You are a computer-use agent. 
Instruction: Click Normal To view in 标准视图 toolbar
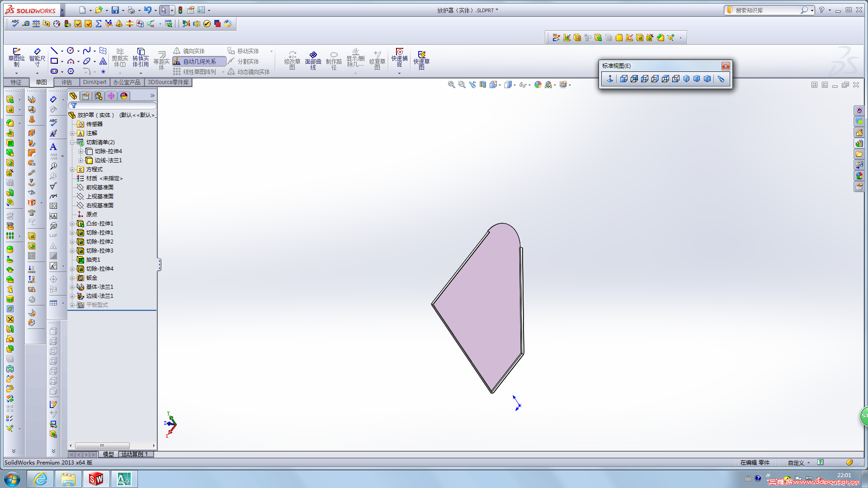click(610, 79)
